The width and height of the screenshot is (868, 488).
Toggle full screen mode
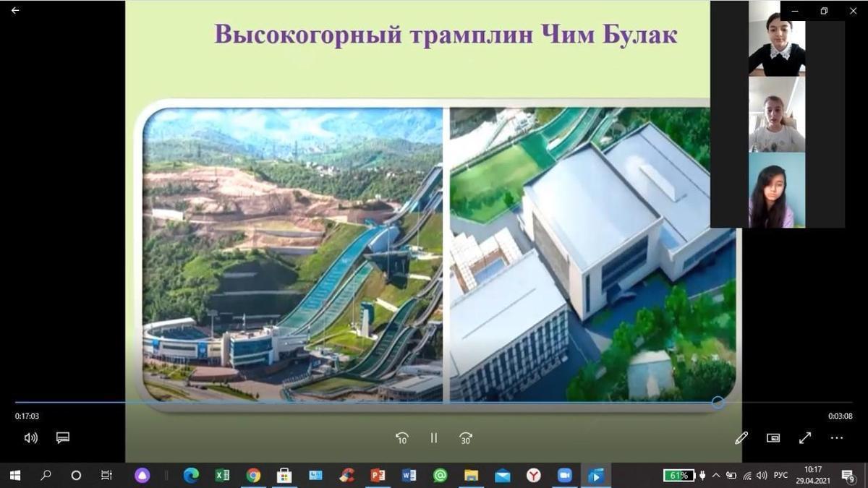point(805,438)
